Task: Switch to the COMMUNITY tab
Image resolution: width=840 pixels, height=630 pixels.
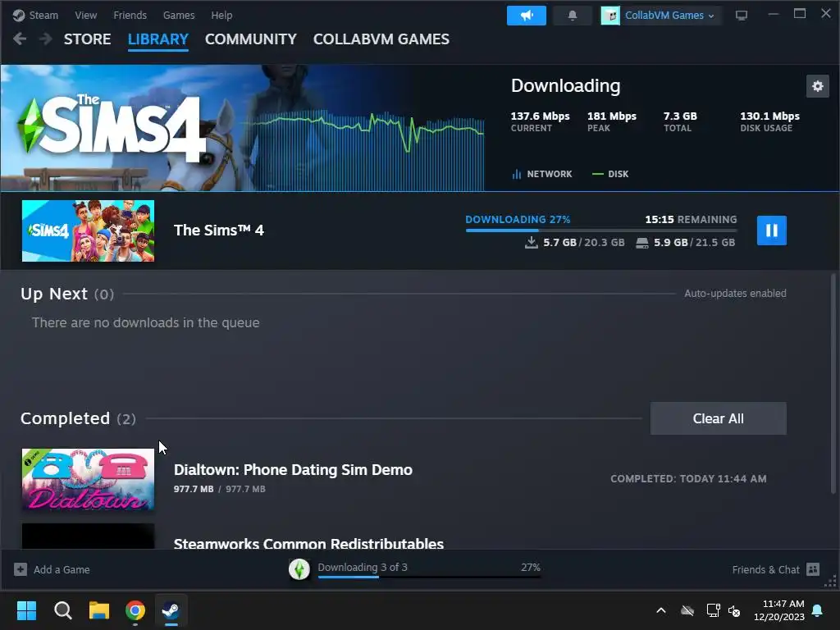Action: click(x=251, y=39)
